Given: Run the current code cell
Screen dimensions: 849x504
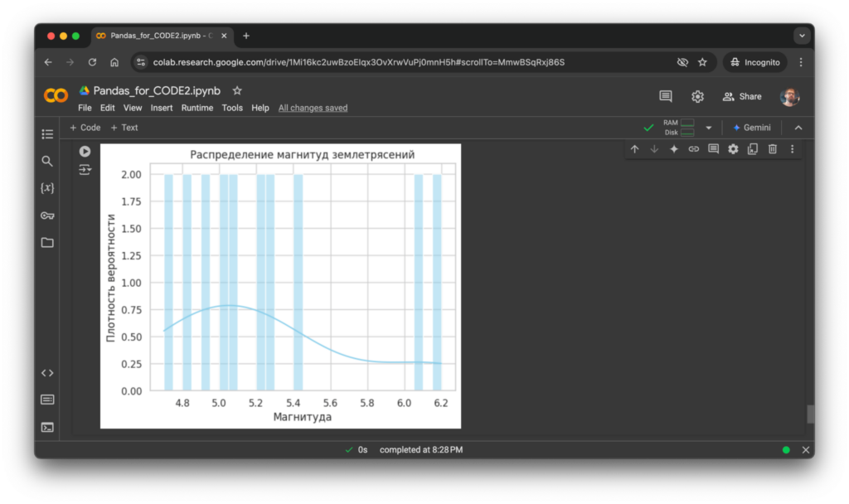Looking at the screenshot, I should pyautogui.click(x=84, y=151).
